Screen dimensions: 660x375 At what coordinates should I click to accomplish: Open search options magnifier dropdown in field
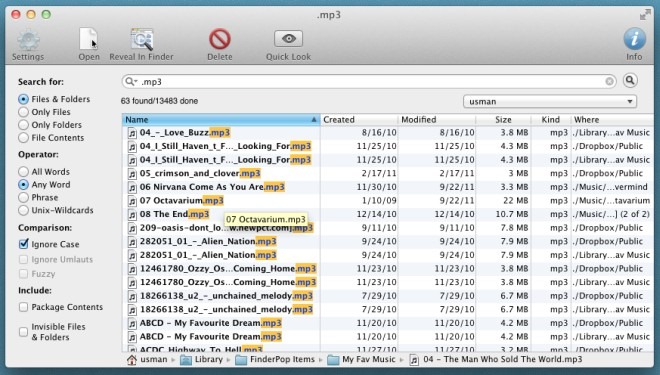131,81
